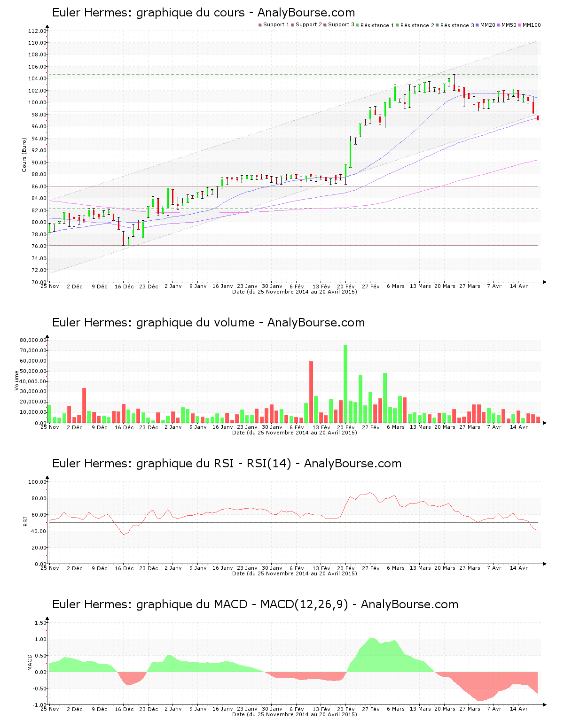Select the Support 3 legend label
Screen dimensions: 564x728
(341, 24)
